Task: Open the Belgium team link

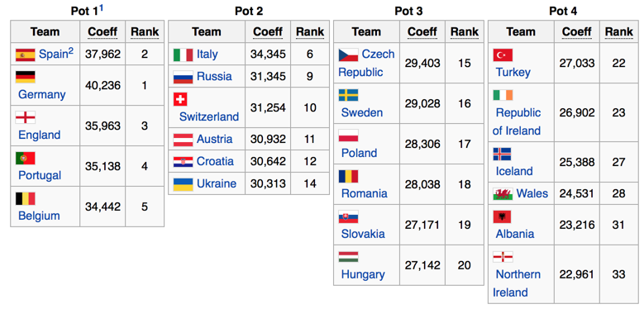Action: point(39,216)
